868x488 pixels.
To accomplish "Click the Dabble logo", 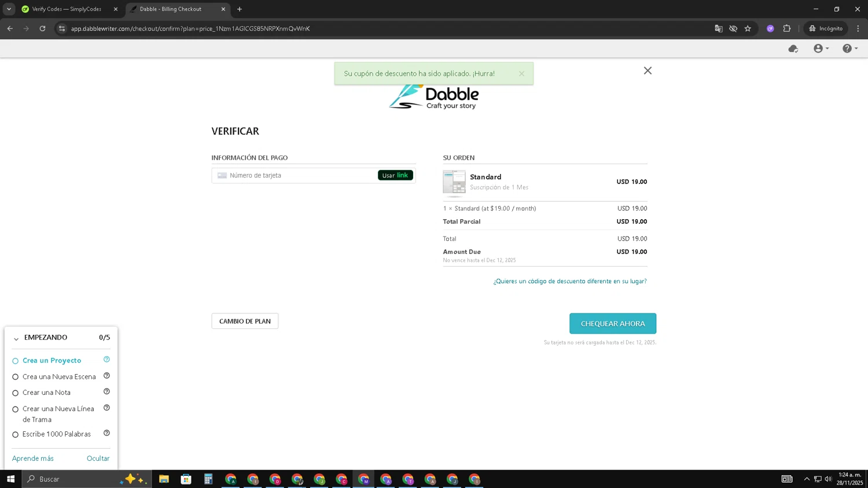I will [434, 97].
